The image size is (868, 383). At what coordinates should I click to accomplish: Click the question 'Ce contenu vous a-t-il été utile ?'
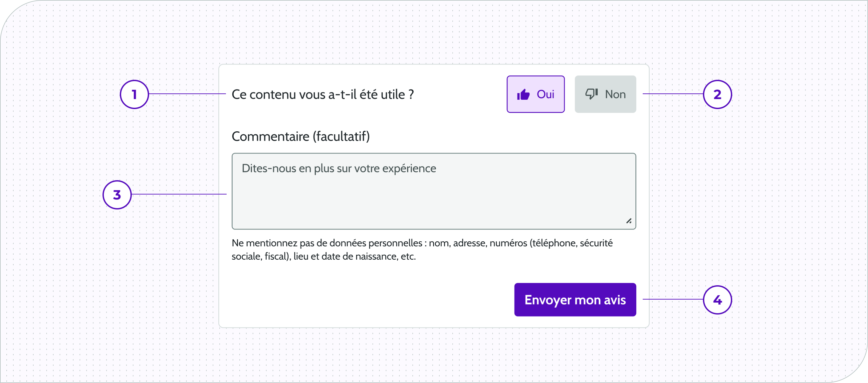click(x=323, y=94)
